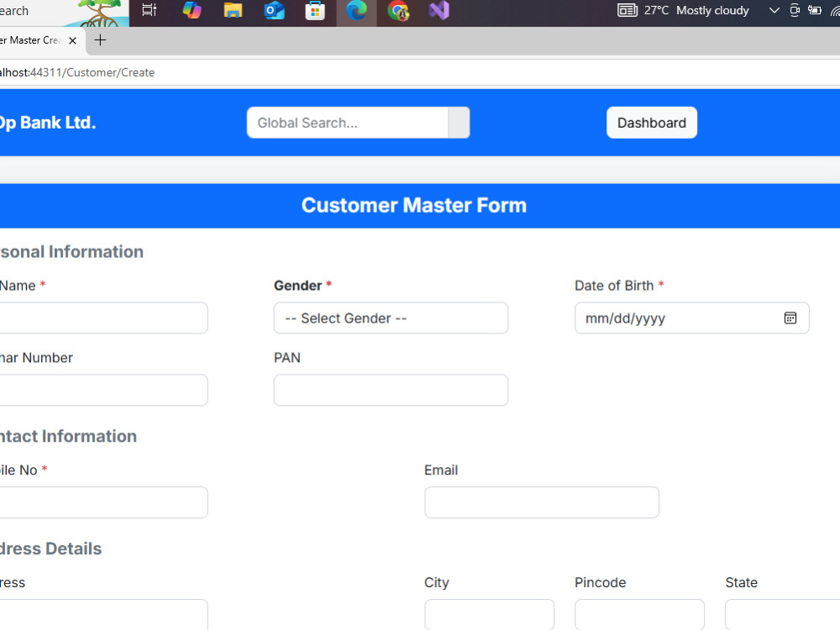
Task: Click the weather text 27°C Mostly cloudy
Action: pos(696,10)
